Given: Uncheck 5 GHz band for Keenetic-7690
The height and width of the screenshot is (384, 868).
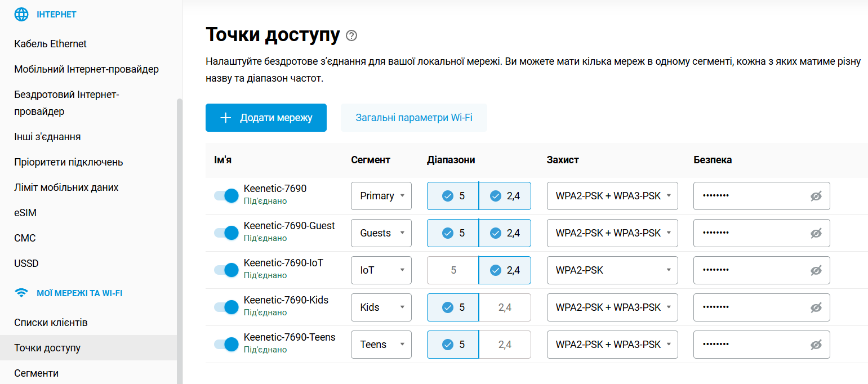Looking at the screenshot, I should tap(453, 196).
